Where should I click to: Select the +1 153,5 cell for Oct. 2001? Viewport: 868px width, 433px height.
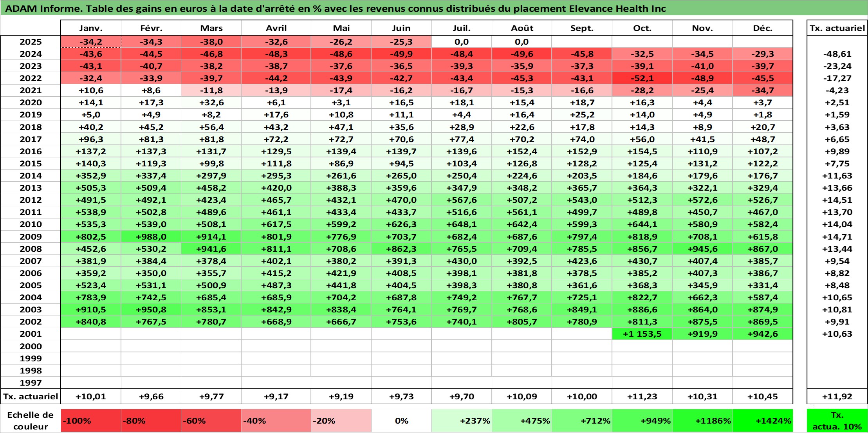[642, 334]
